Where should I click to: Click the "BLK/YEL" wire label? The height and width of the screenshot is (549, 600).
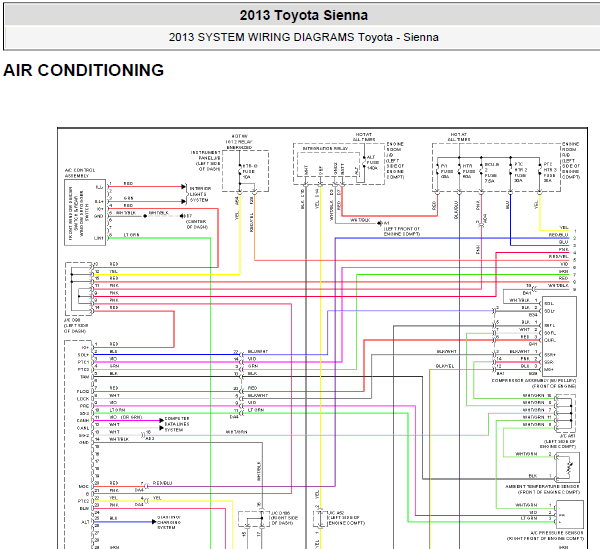pos(445,366)
